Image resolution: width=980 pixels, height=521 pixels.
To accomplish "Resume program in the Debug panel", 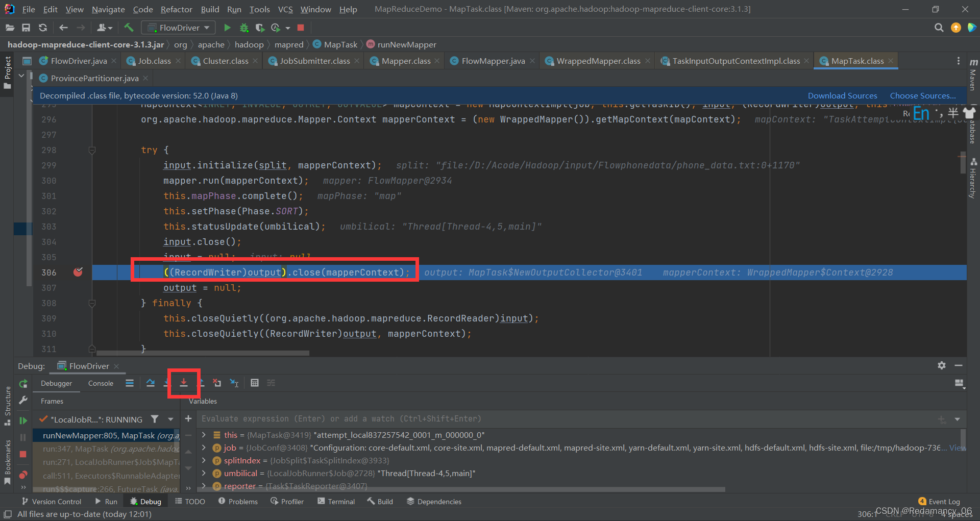I will (x=23, y=420).
